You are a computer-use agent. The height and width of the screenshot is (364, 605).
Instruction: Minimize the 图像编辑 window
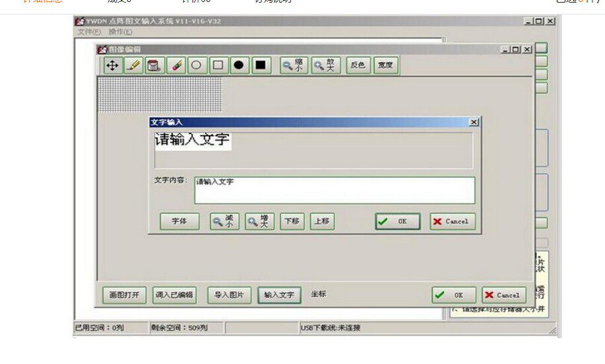pos(505,50)
